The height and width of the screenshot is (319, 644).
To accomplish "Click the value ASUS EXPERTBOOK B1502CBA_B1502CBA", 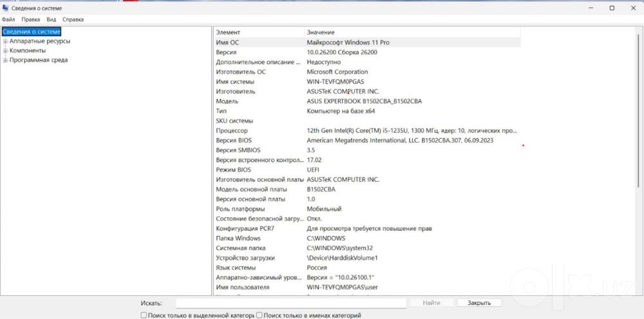I will tap(365, 101).
